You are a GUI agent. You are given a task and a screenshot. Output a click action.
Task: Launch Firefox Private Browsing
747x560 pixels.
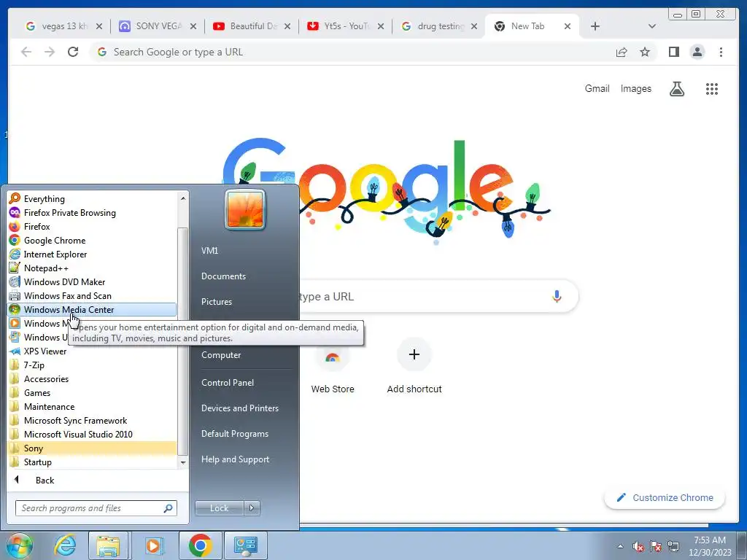click(x=92, y=212)
